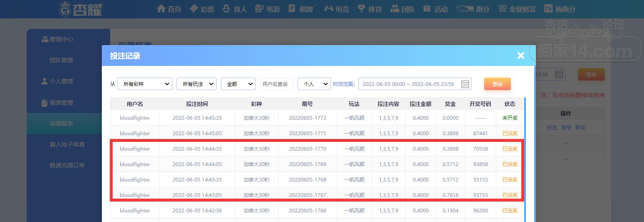
Task: Open the 体育 sports trophy icon
Action: coord(361,8)
